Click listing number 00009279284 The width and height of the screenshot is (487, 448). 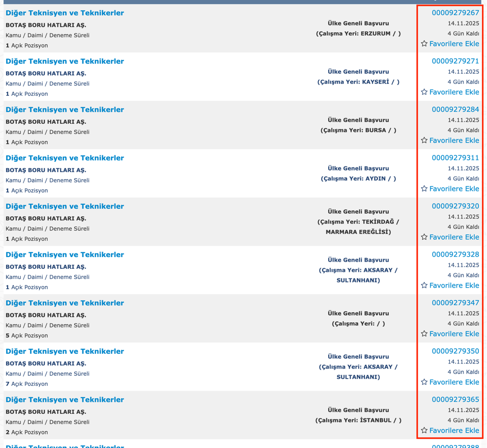coord(455,109)
